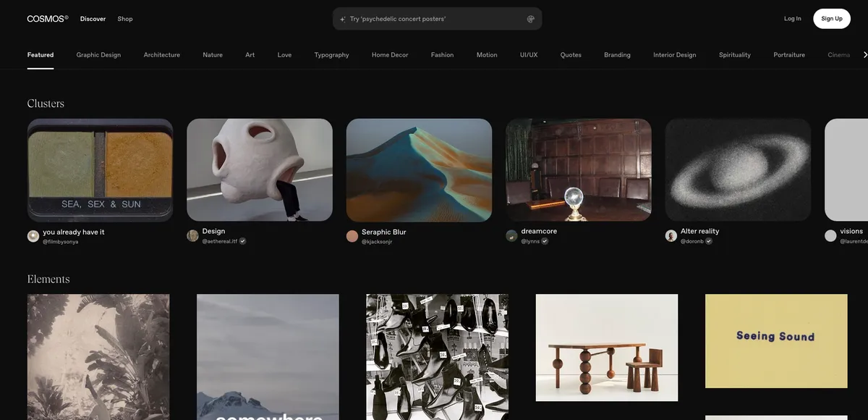Open the Quotes tab

tap(571, 55)
